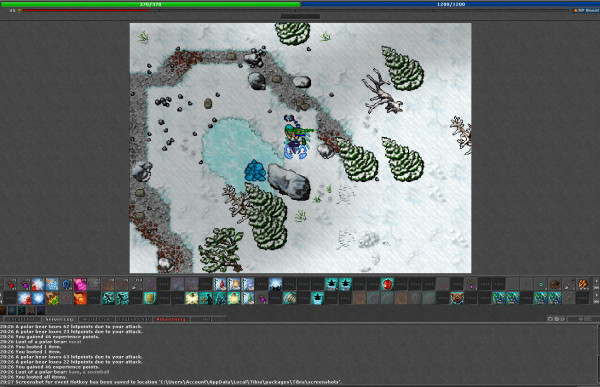Click the green health bar
Screen dimensions: 600x387
(x=150, y=4)
